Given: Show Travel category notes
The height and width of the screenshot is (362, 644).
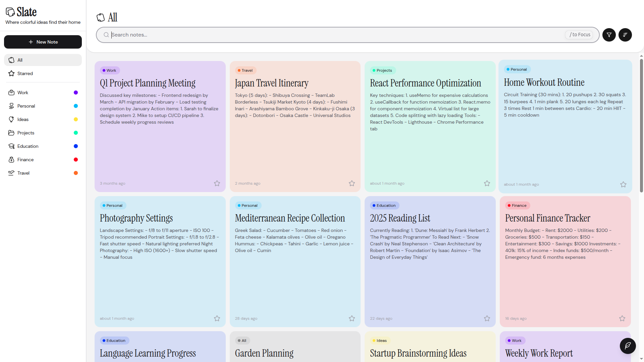Looking at the screenshot, I should 43,173.
